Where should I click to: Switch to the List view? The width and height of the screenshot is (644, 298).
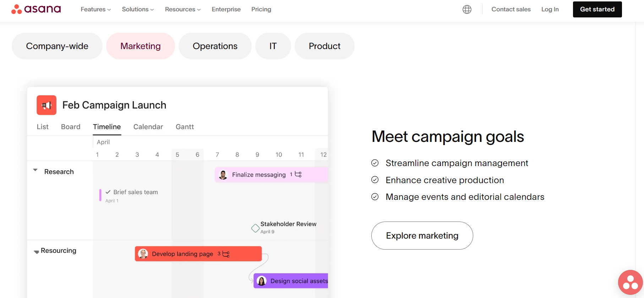click(x=43, y=127)
